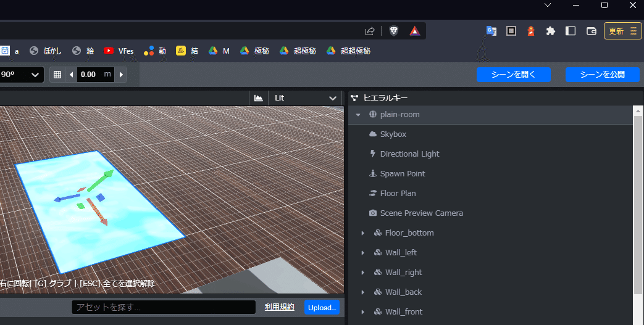Click the blue gizmo axis arrow

65,197
